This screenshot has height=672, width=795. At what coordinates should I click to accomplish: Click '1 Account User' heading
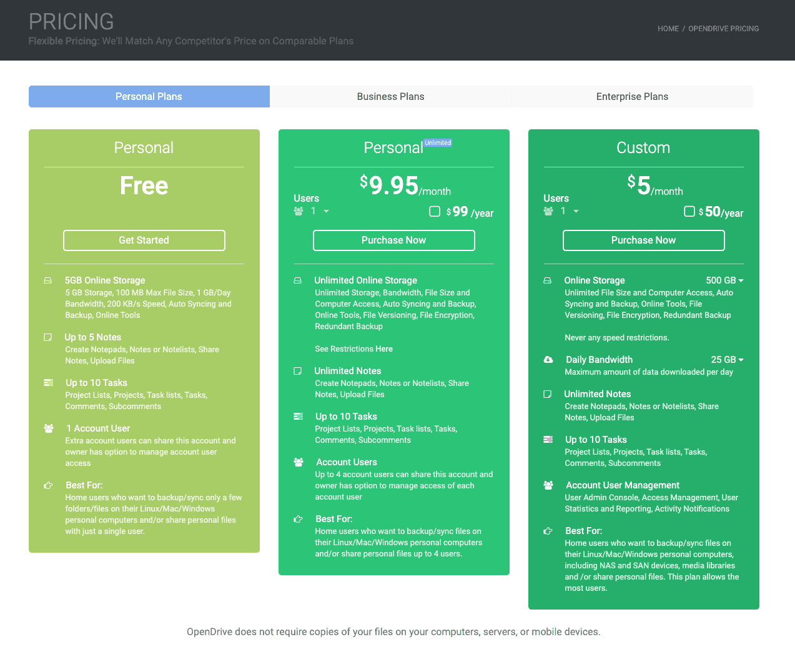pyautogui.click(x=98, y=428)
